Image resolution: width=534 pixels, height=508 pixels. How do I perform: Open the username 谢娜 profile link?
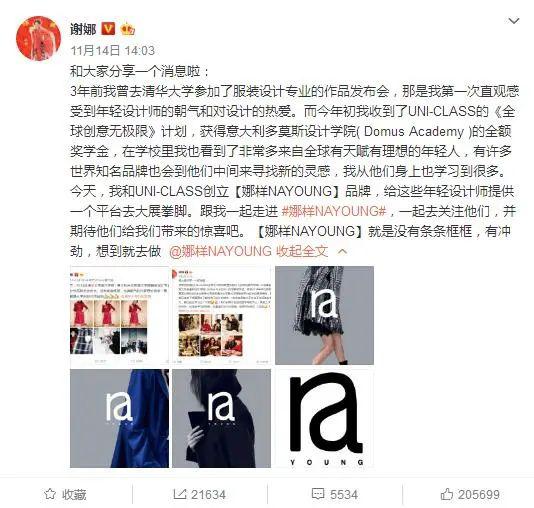click(83, 29)
